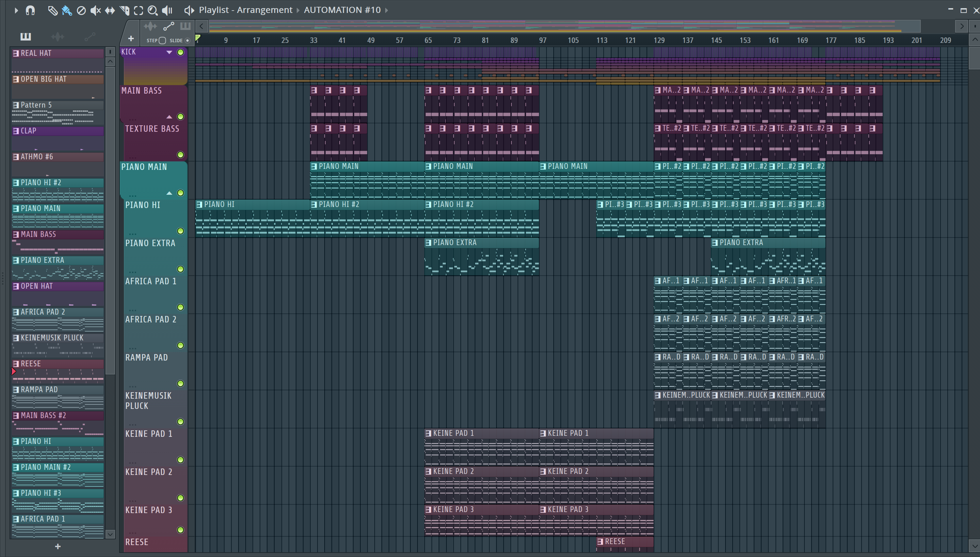Click the waveform icon above STEP
Screen dimensions: 980x557
coord(150,27)
